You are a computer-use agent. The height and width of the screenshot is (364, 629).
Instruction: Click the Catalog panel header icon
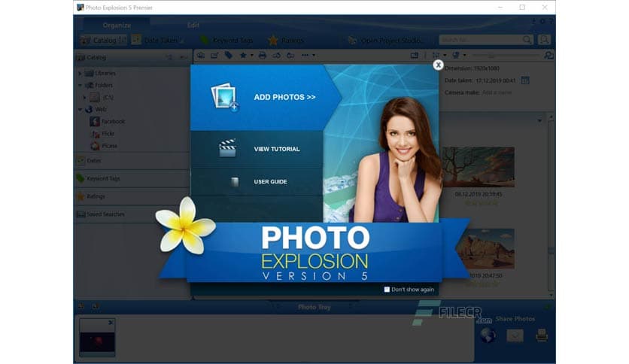pyautogui.click(x=81, y=57)
